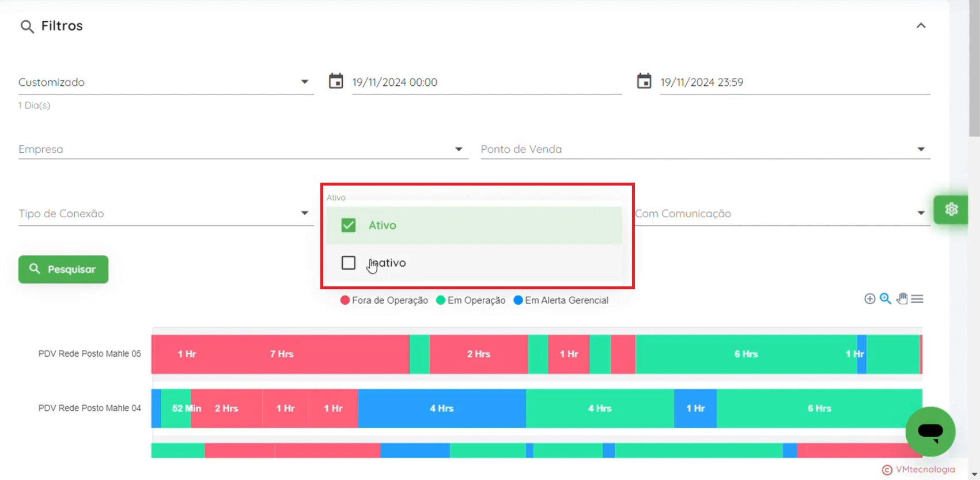Open the start date calendar icon
Image resolution: width=980 pixels, height=480 pixels.
pyautogui.click(x=336, y=81)
